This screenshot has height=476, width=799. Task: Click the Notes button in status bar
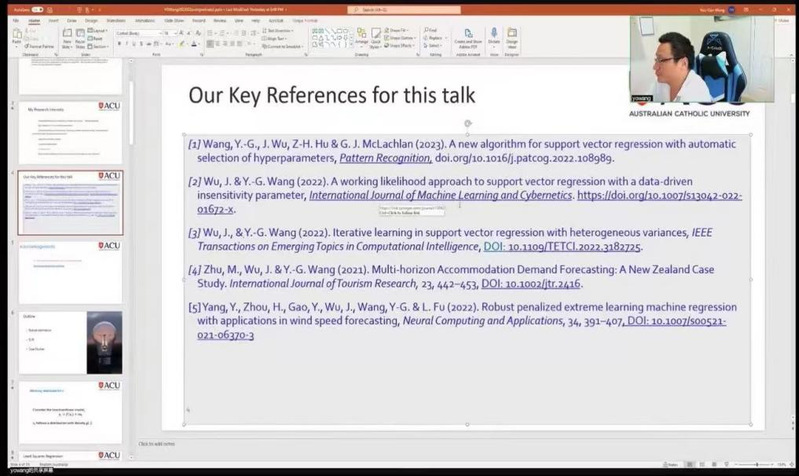tap(670, 465)
